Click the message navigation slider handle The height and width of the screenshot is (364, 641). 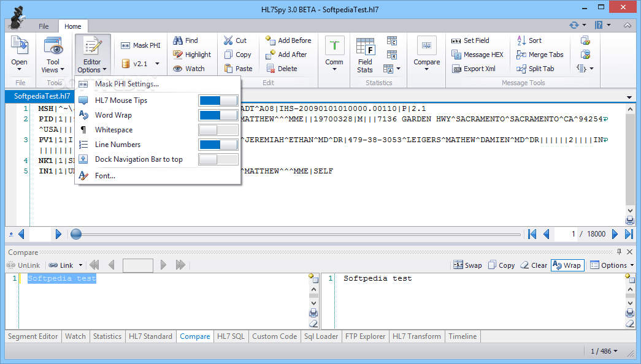tap(76, 234)
